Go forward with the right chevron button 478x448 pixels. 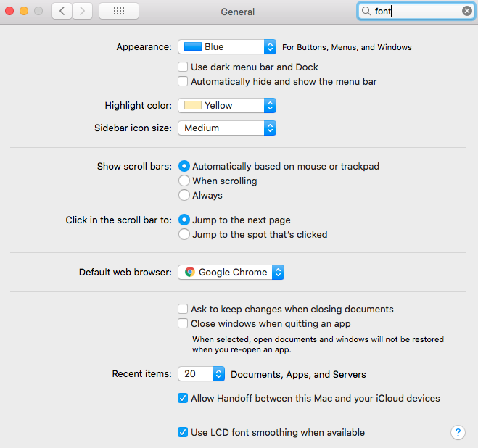(82, 12)
